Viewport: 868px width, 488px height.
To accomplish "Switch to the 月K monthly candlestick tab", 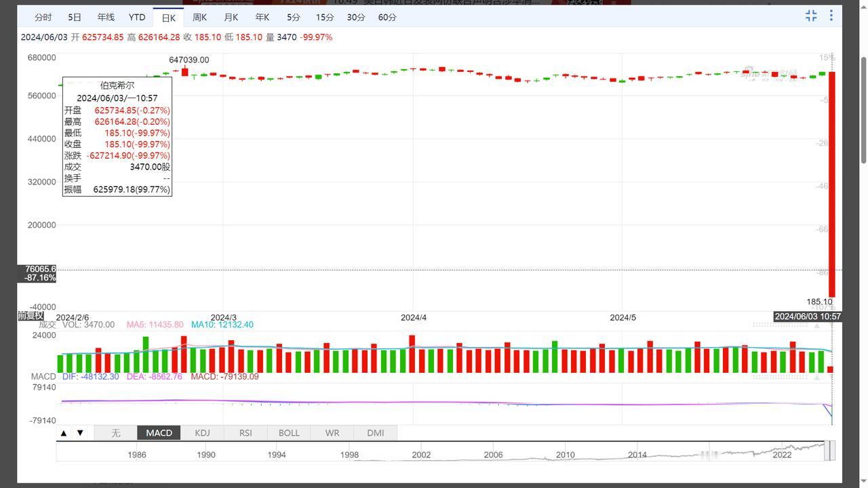I will click(231, 17).
